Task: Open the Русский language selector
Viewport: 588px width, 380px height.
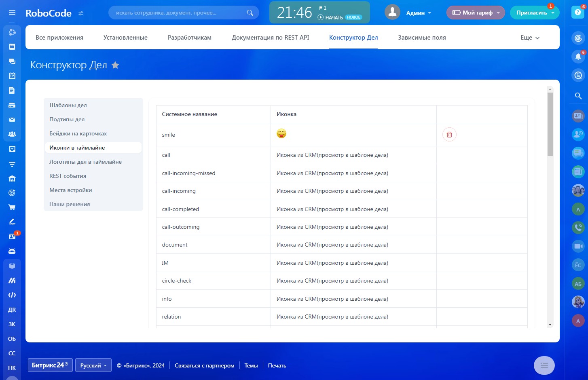Action: (x=93, y=365)
